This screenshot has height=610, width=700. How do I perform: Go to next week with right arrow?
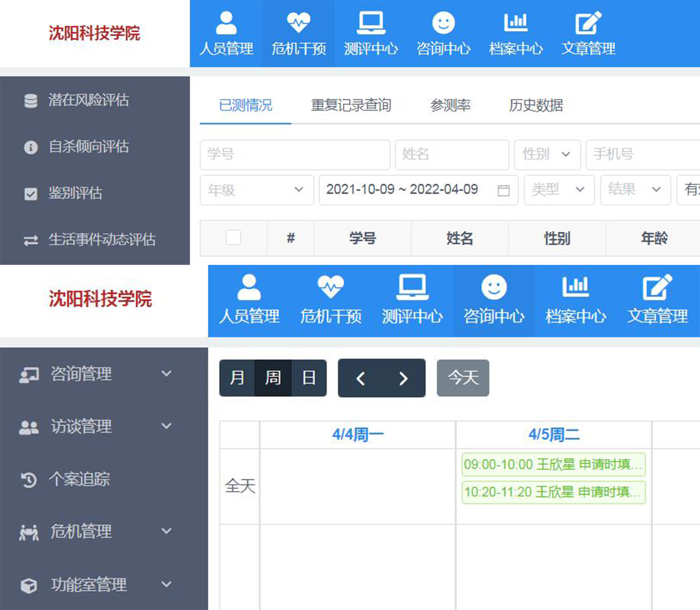click(403, 378)
